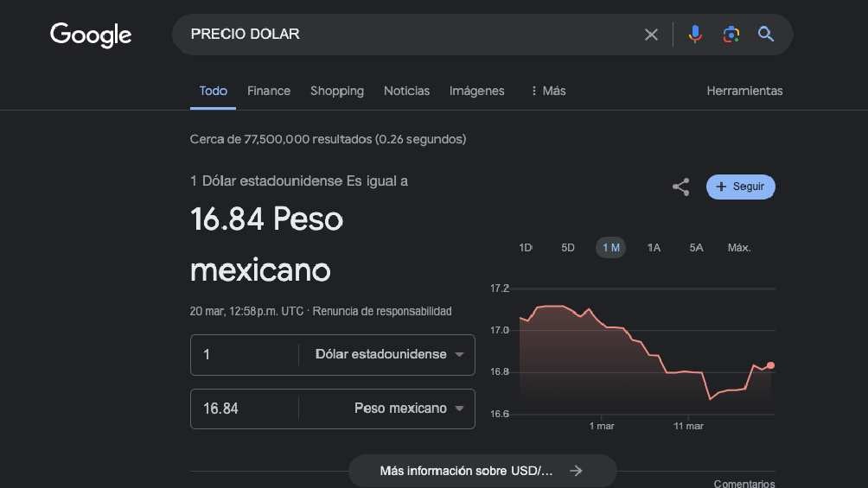Start voice search with microphone
Image resolution: width=868 pixels, height=488 pixels.
click(x=695, y=35)
